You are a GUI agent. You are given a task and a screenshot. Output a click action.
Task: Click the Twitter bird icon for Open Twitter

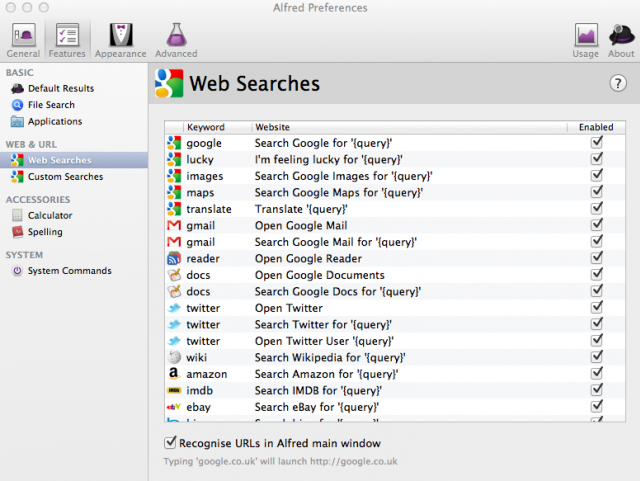pyautogui.click(x=174, y=308)
